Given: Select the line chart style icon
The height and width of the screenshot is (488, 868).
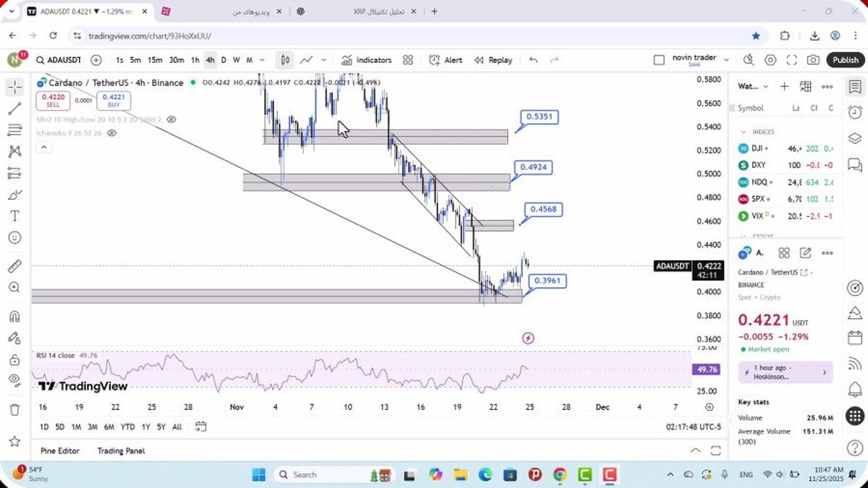Looking at the screenshot, I should click(x=307, y=60).
